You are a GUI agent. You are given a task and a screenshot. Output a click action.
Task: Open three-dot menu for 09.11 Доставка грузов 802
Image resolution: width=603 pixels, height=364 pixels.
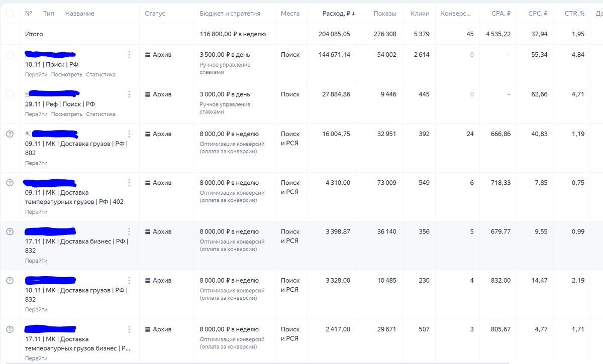129,134
